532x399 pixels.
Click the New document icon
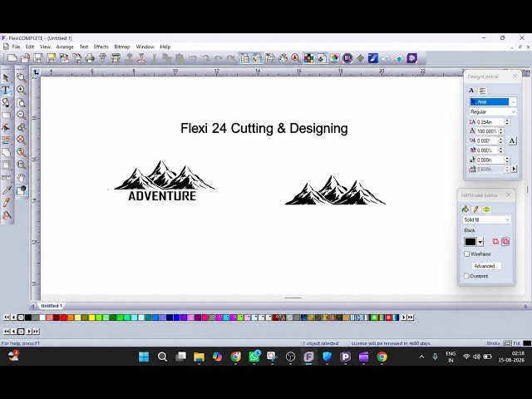point(12,58)
